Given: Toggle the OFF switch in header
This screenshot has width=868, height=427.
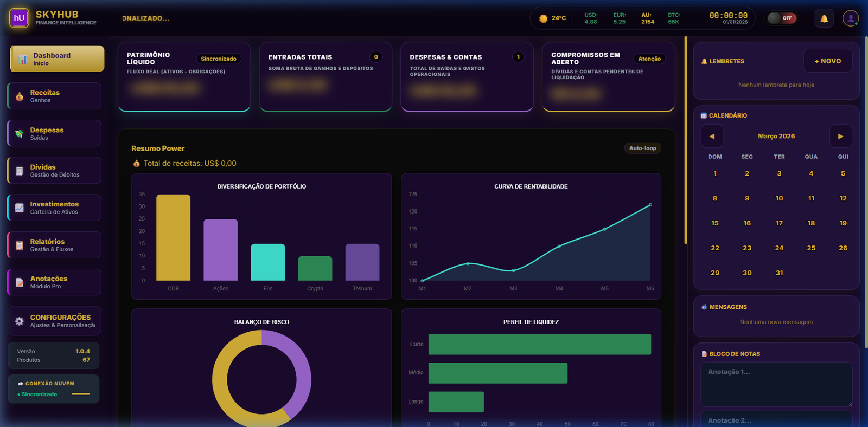Looking at the screenshot, I should pyautogui.click(x=781, y=18).
